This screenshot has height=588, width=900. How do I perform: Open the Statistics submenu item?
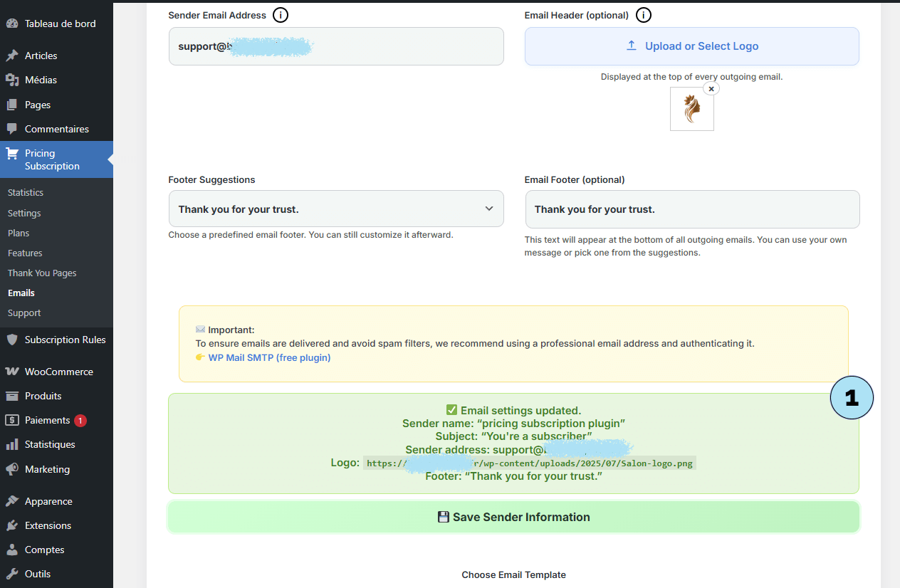point(26,193)
